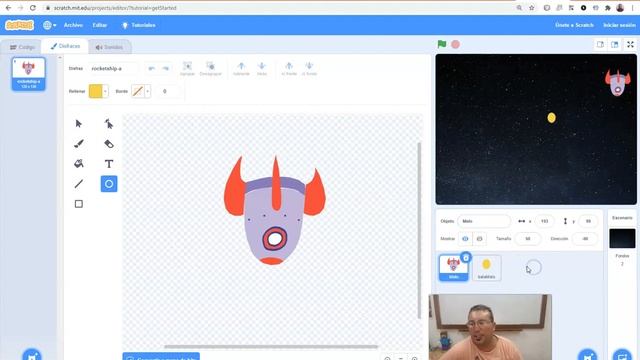Click the outline Borde color swatch
Screen dimensions: 640x360
(138, 91)
